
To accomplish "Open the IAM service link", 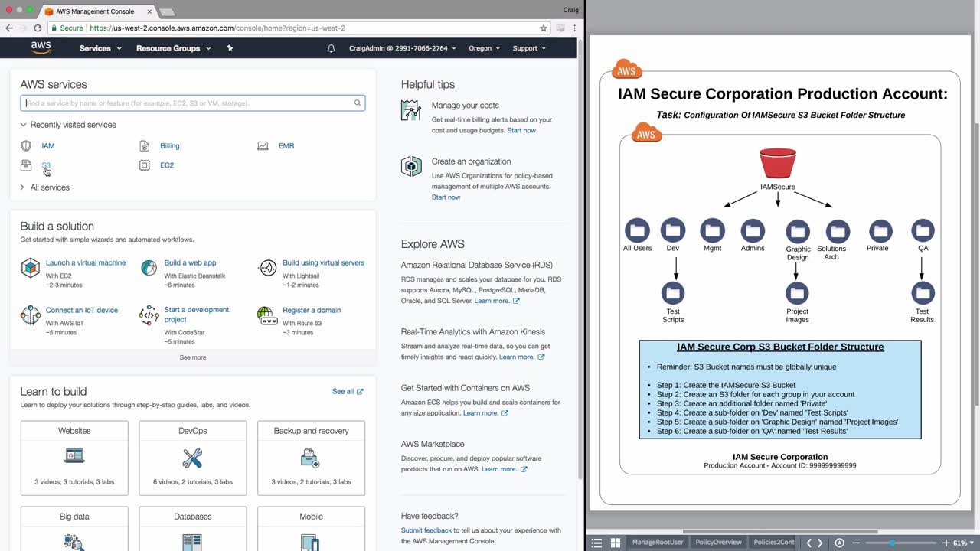I will (x=48, y=145).
